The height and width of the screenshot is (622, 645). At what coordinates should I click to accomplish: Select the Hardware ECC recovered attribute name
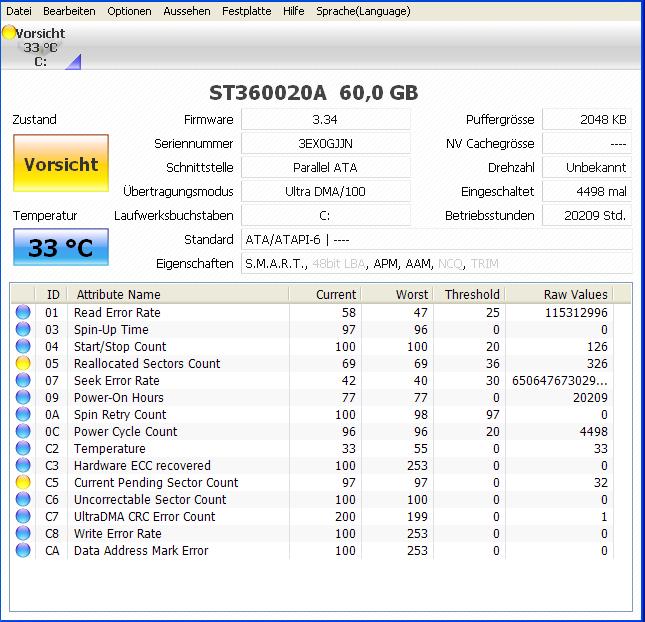tap(142, 465)
